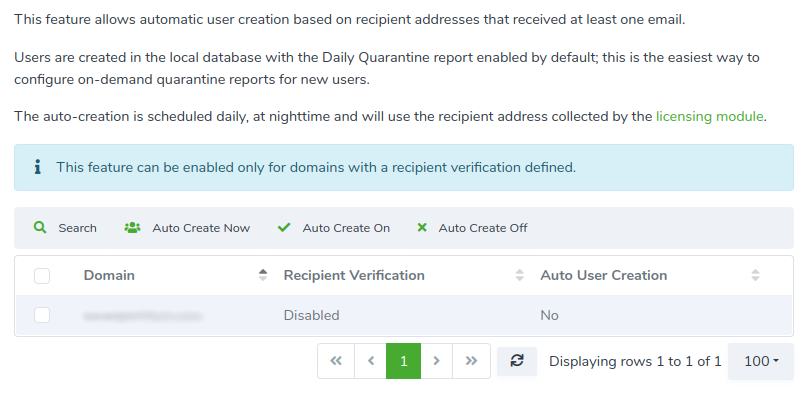Click the Auto User Creation header
The image size is (812, 404).
[x=603, y=275]
